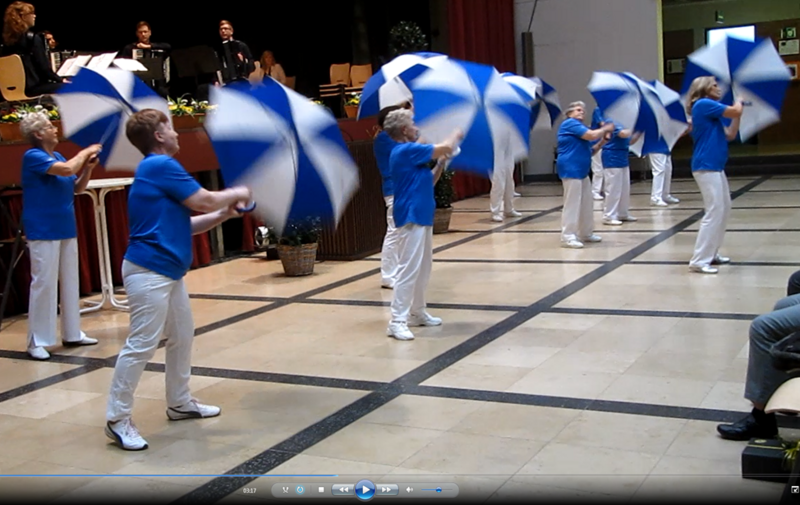Click the elapsed time 03:17 display
The image size is (800, 505).
point(249,490)
